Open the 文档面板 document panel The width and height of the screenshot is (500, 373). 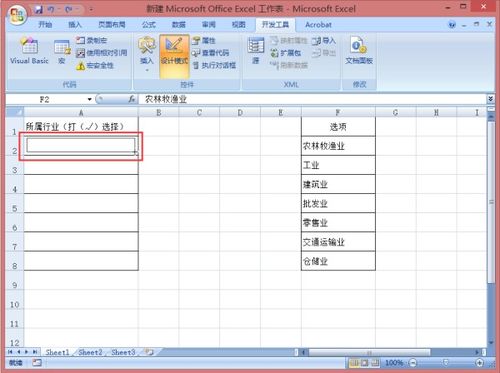point(359,51)
